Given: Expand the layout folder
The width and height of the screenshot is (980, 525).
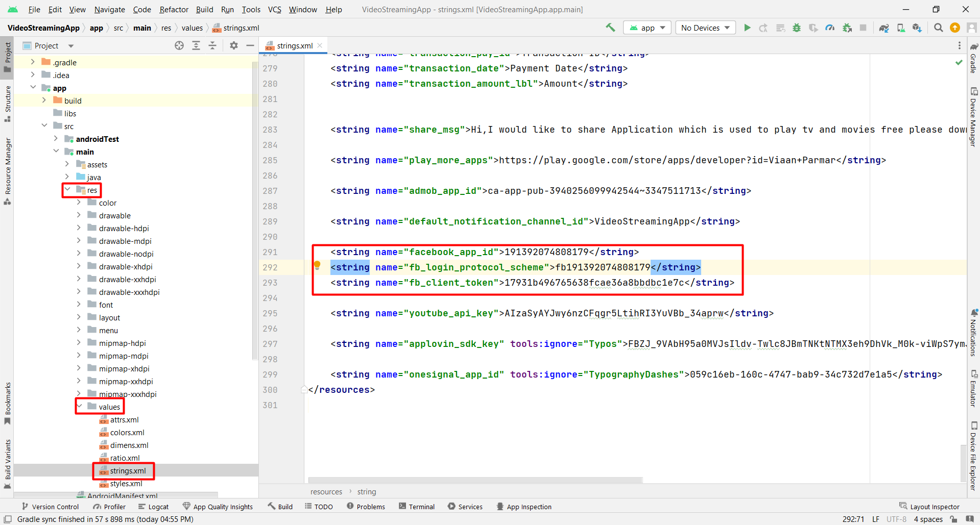Looking at the screenshot, I should pyautogui.click(x=79, y=317).
